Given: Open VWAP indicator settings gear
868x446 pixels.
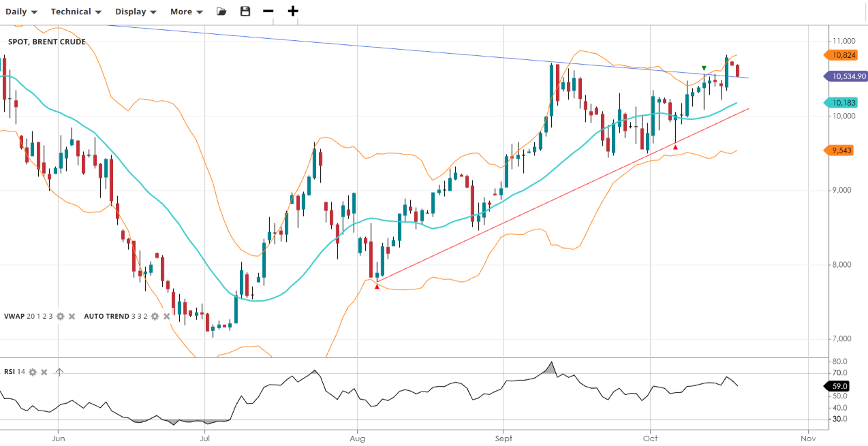Looking at the screenshot, I should pos(60,317).
